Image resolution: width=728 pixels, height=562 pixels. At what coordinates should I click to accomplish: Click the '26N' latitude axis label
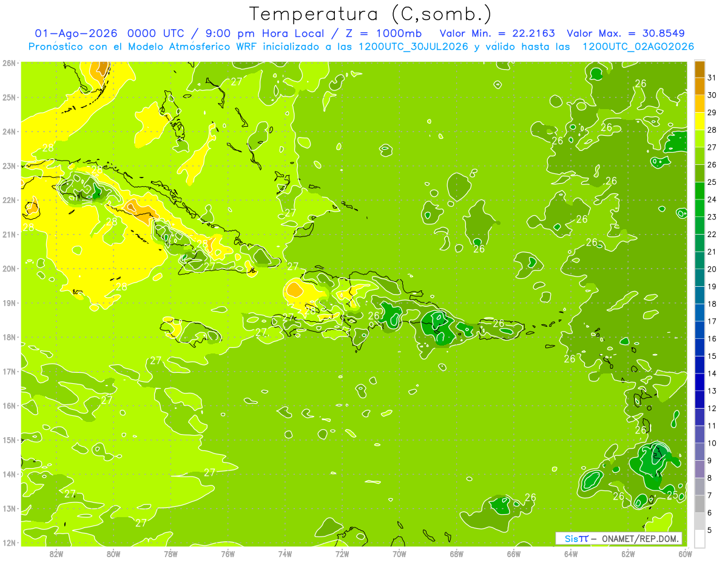pos(10,62)
